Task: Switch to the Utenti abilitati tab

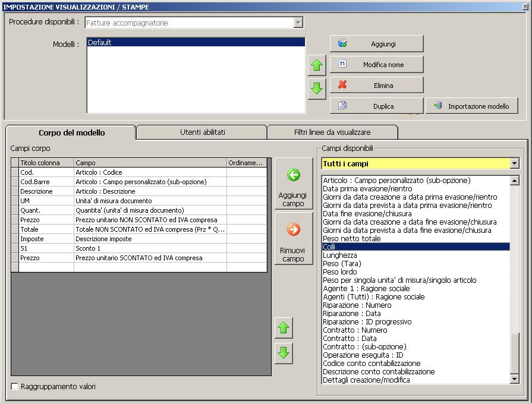Action: 202,132
